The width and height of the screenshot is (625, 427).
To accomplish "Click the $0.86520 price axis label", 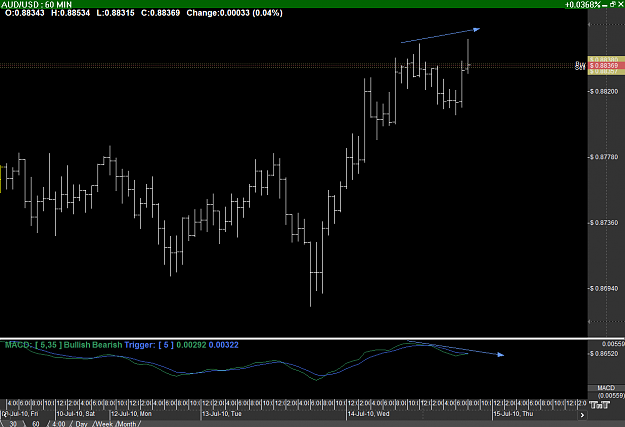I will click(x=603, y=354).
